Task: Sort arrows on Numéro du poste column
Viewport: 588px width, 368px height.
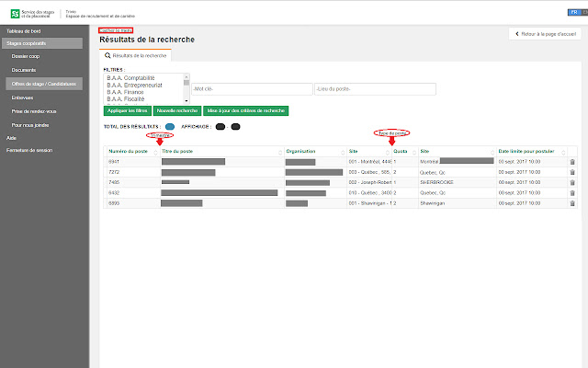Action: 155,152
